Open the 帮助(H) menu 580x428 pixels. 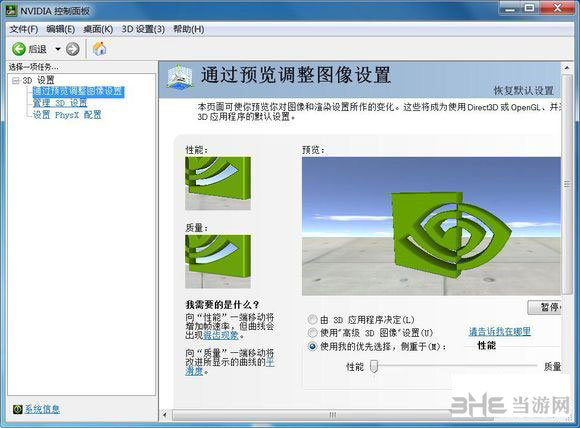click(x=189, y=29)
